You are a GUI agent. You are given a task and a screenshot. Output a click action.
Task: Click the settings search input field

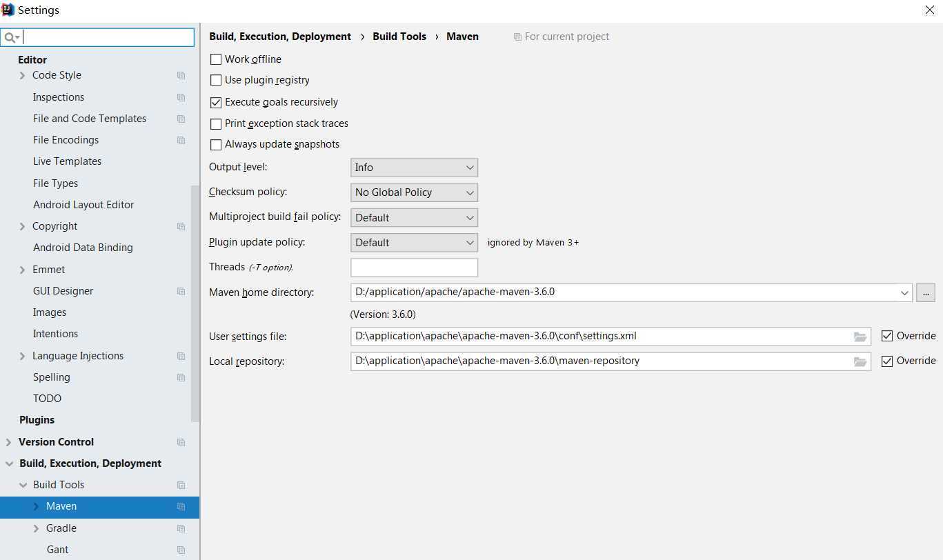pyautogui.click(x=98, y=37)
